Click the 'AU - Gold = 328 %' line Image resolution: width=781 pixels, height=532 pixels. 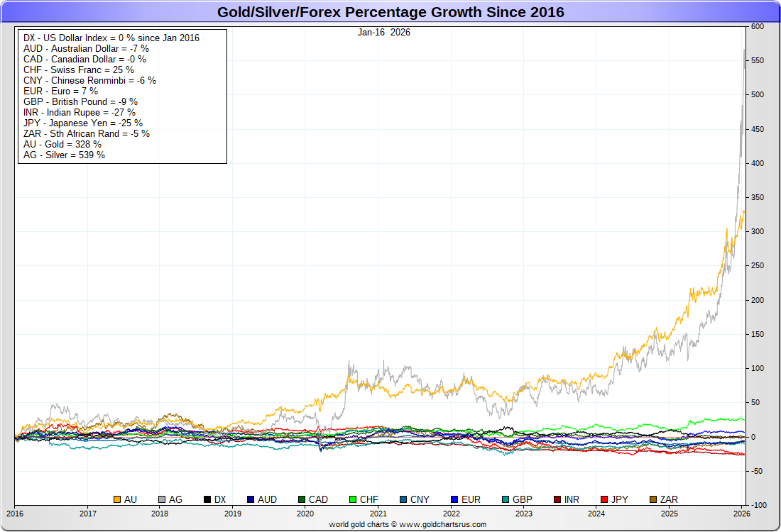pyautogui.click(x=62, y=144)
